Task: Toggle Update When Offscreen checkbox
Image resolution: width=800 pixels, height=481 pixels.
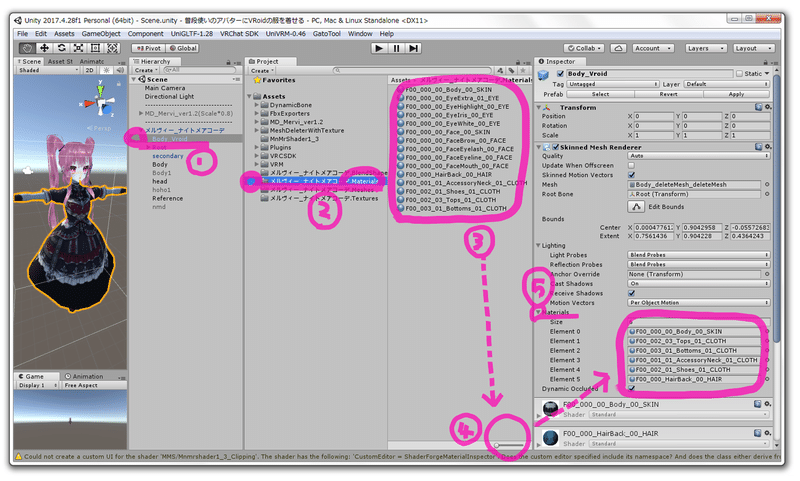Action: tap(631, 166)
